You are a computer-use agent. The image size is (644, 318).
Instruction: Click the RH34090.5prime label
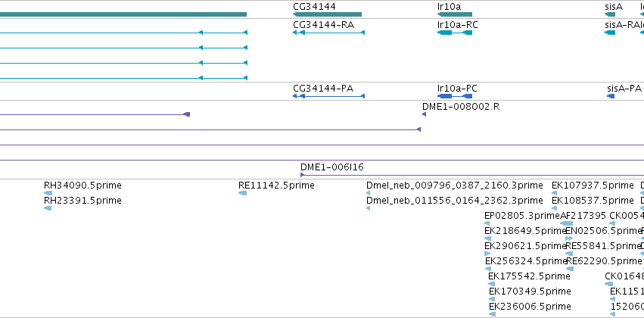[82, 185]
